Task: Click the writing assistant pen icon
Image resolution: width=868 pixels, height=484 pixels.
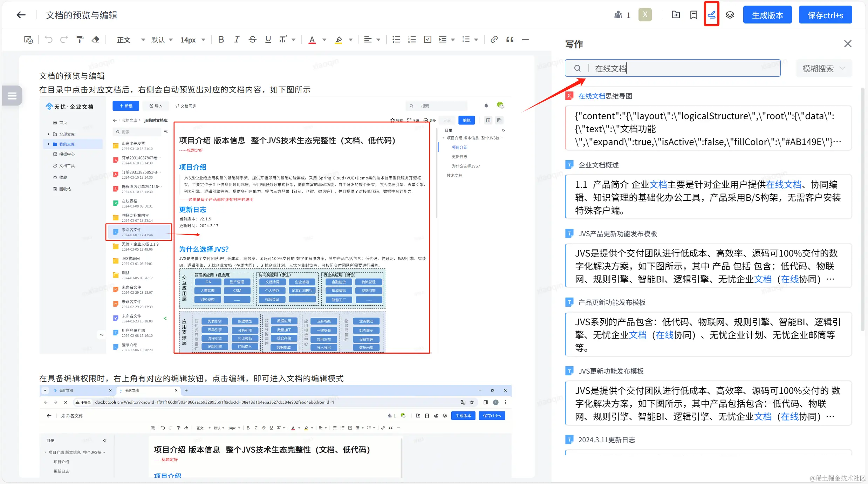Action: coord(711,15)
